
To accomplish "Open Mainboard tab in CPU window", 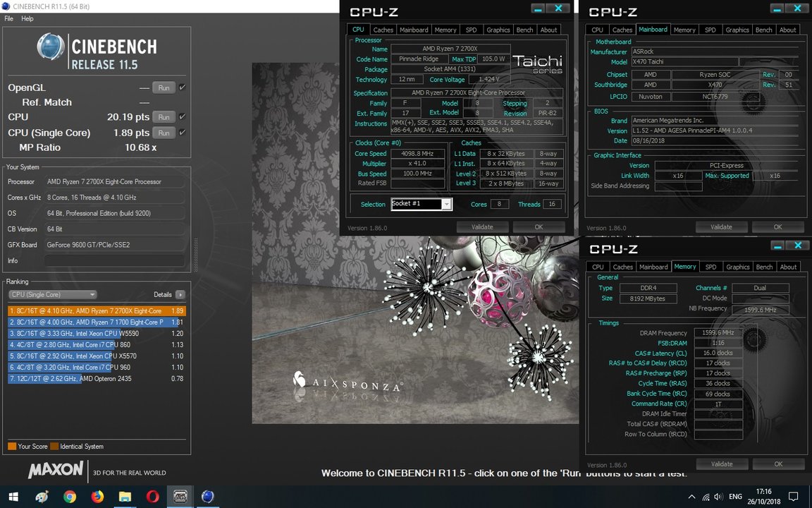I will point(414,30).
